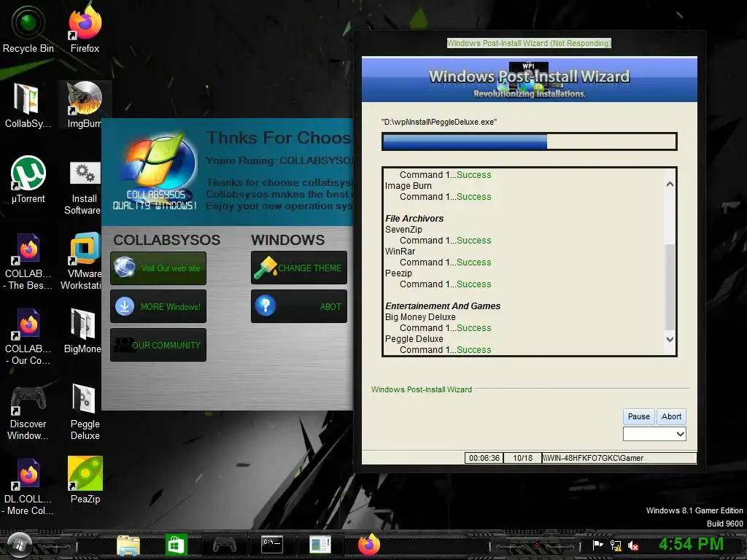
Task: Click the blue installation progress bar
Action: click(530, 141)
